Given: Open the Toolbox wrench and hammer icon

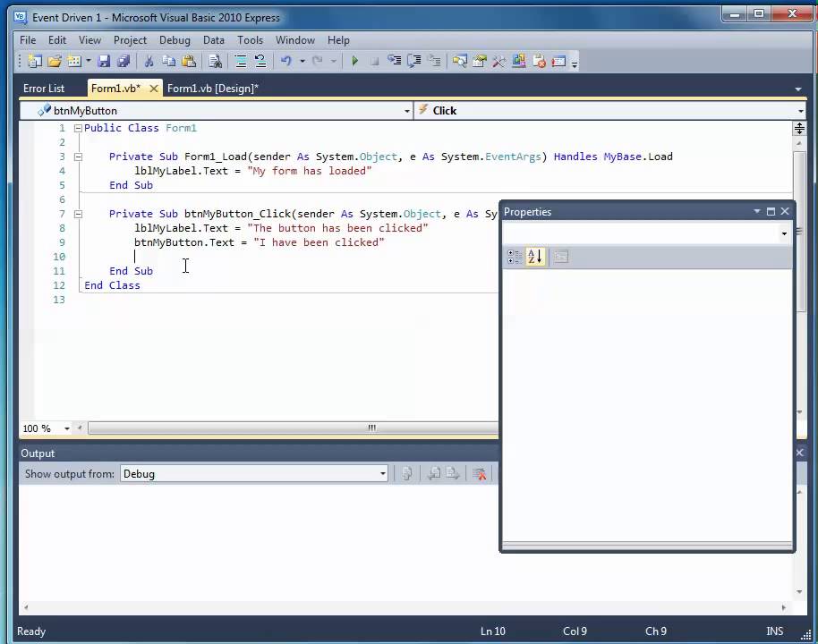Looking at the screenshot, I should (498, 62).
